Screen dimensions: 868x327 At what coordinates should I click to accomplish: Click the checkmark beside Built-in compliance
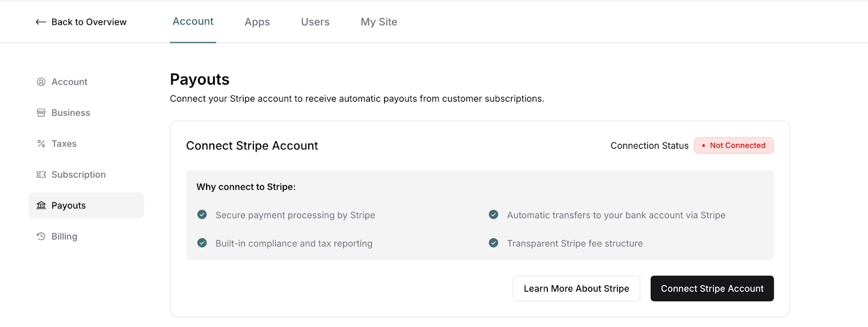point(202,243)
